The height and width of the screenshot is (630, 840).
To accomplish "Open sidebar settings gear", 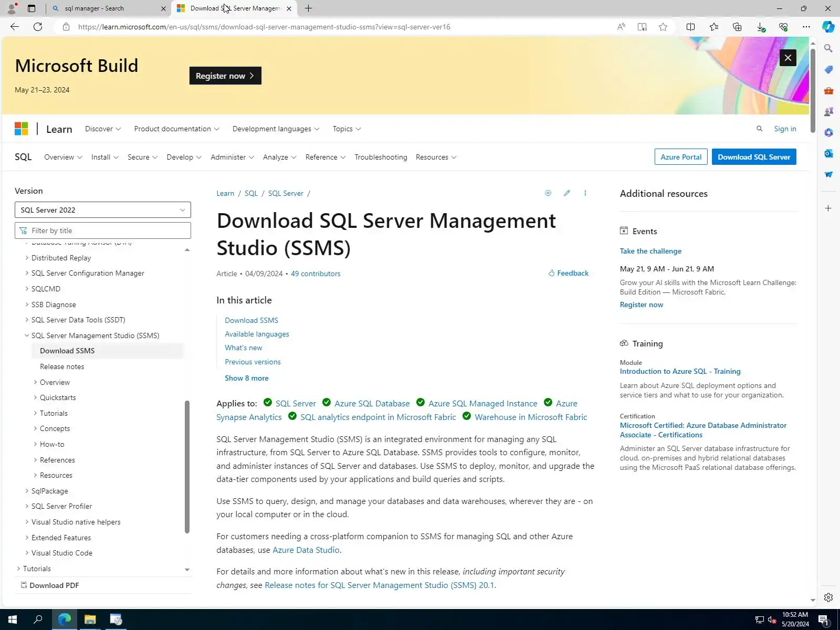I will 828,597.
